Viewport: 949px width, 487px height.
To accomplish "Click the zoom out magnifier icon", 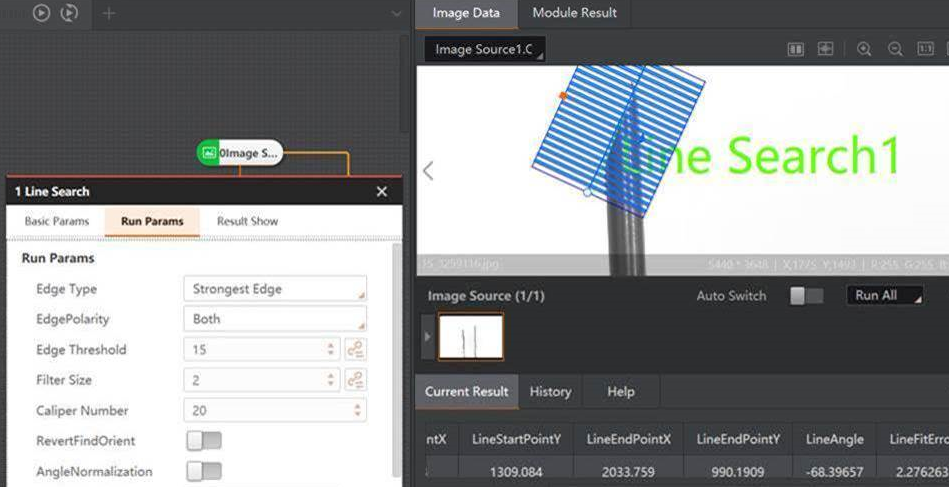I will (895, 49).
